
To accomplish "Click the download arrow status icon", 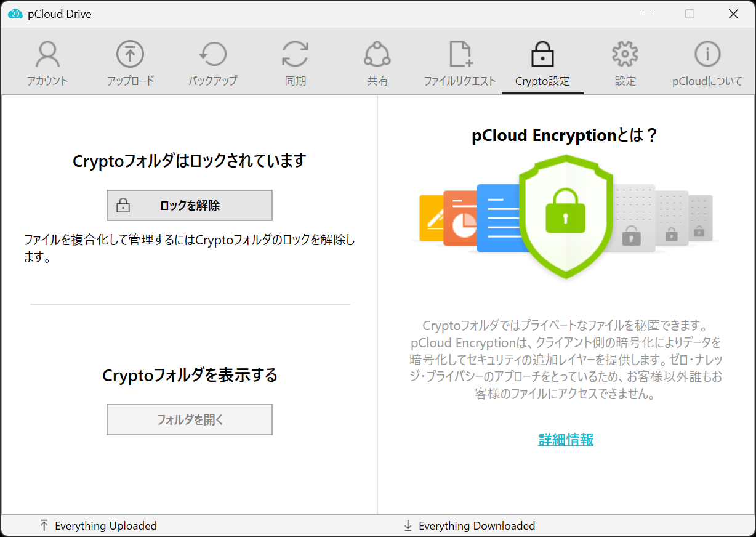I will pos(408,525).
